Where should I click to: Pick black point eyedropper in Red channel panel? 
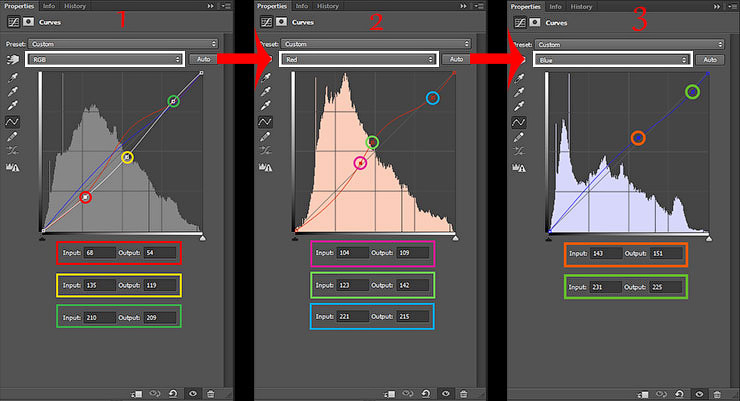[266, 77]
